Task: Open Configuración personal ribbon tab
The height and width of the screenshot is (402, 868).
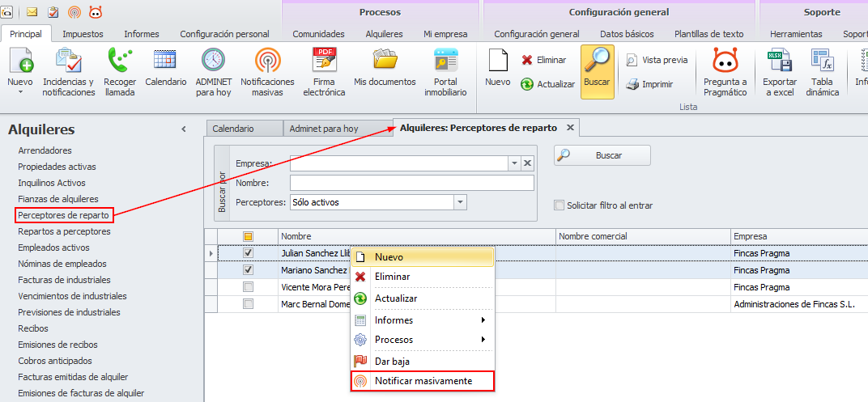Action: [225, 34]
